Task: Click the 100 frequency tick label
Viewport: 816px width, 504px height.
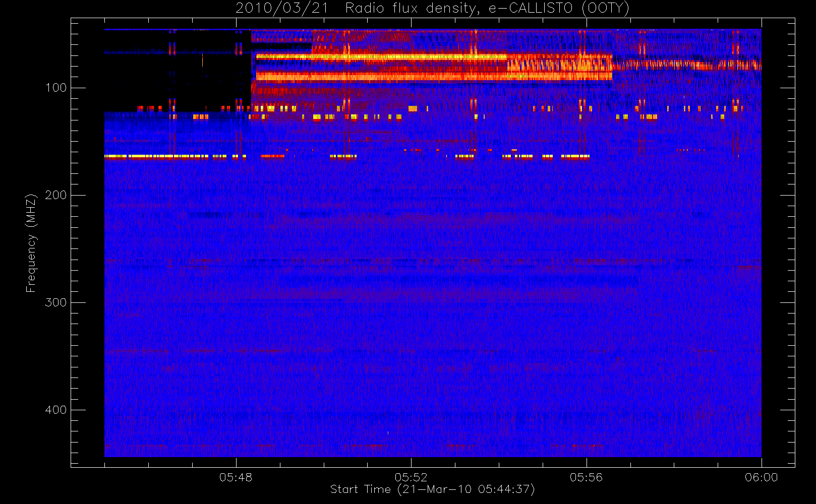Action: tap(56, 88)
